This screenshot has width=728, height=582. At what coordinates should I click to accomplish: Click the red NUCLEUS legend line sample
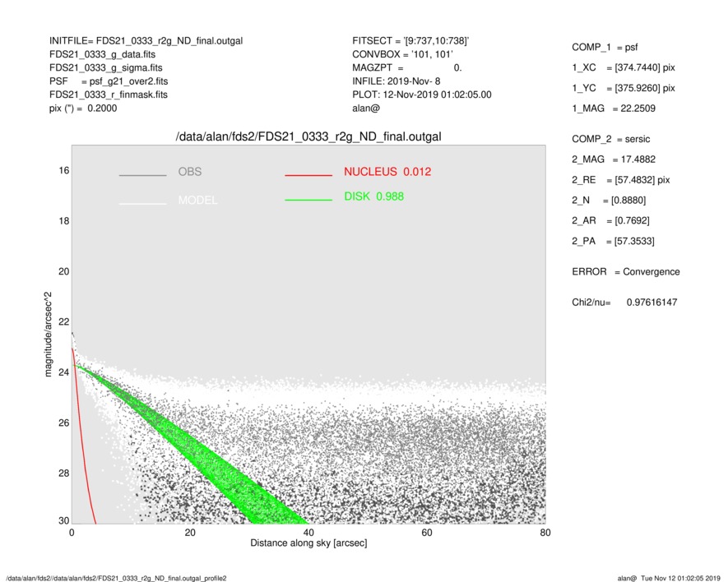click(308, 175)
